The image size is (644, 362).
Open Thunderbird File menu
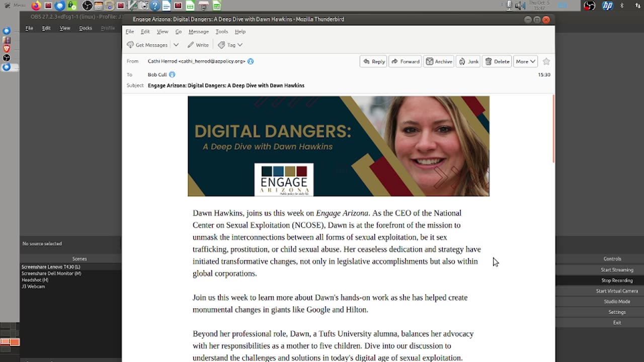click(130, 32)
